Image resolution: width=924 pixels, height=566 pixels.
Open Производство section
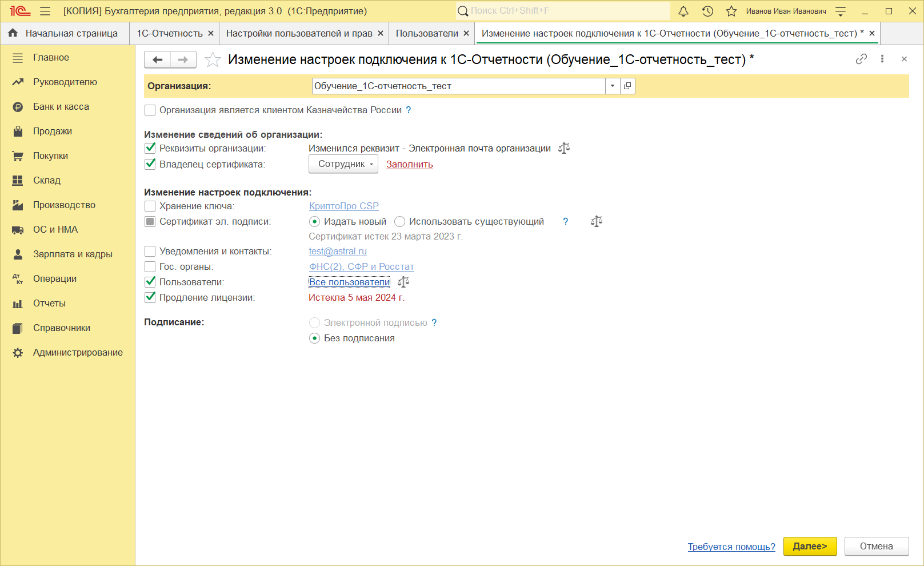click(67, 205)
